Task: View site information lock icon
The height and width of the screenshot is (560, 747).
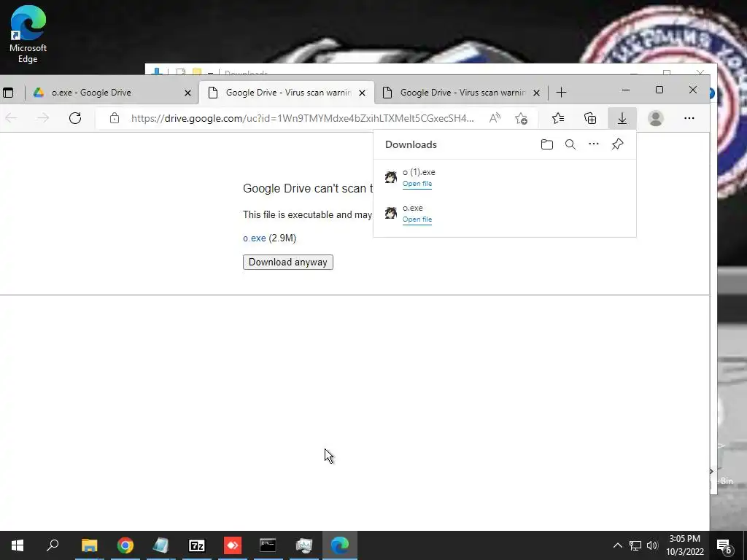Action: 115,118
